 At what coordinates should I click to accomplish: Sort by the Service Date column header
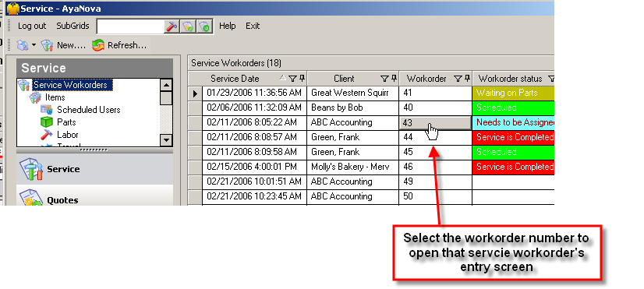pyautogui.click(x=235, y=79)
